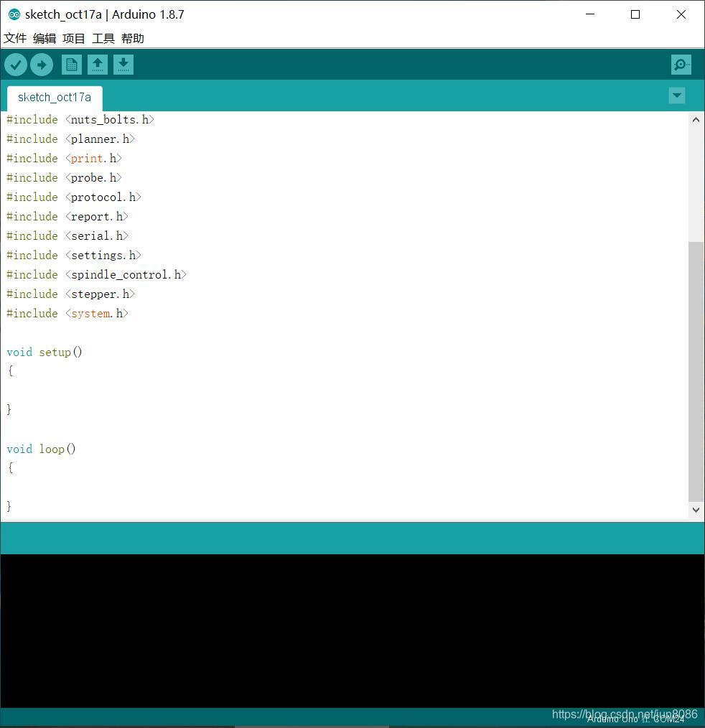The height and width of the screenshot is (728, 705).
Task: Expand the tab options dropdown arrow
Action: tap(677, 95)
